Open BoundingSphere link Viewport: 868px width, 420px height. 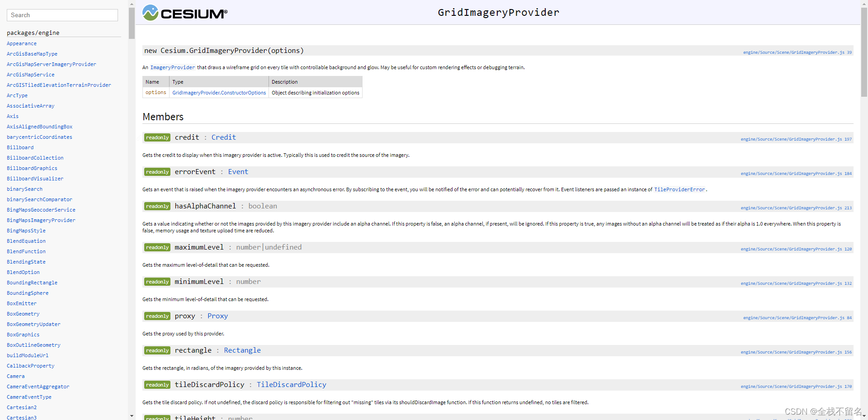tap(28, 293)
